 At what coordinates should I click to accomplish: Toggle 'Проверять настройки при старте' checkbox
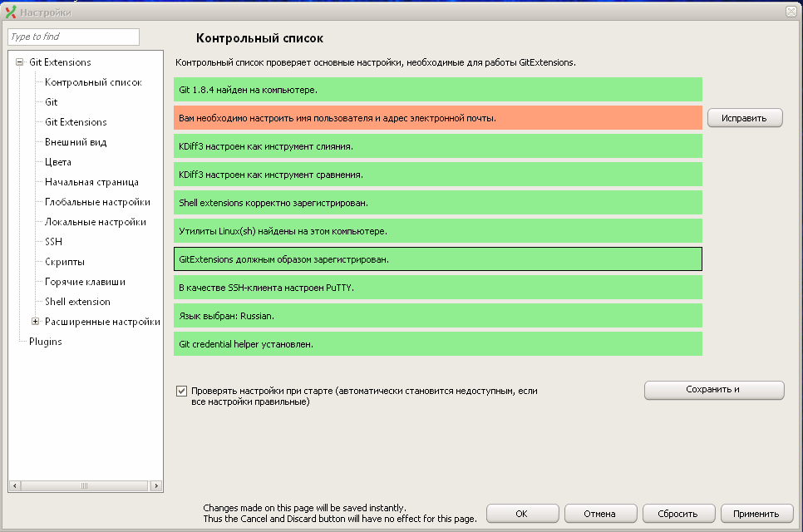[181, 391]
